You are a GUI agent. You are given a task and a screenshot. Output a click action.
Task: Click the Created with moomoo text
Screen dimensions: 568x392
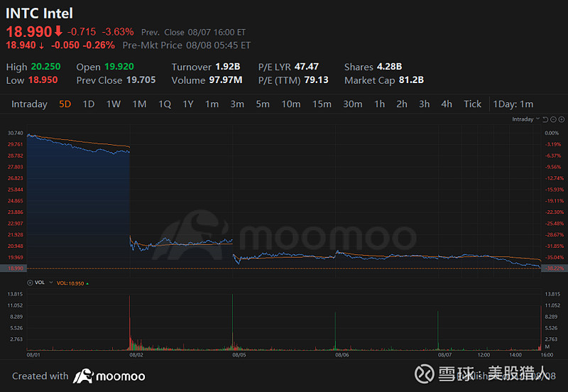[79, 376]
